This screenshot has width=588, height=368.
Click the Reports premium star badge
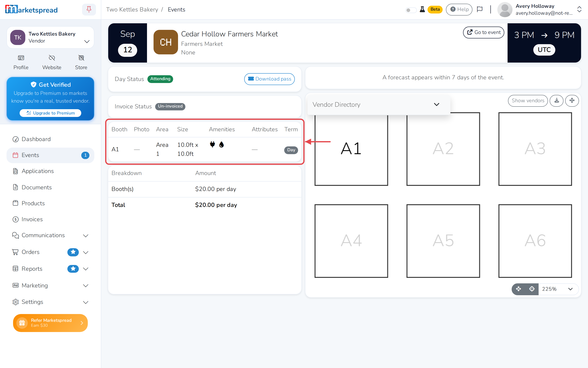click(x=73, y=269)
